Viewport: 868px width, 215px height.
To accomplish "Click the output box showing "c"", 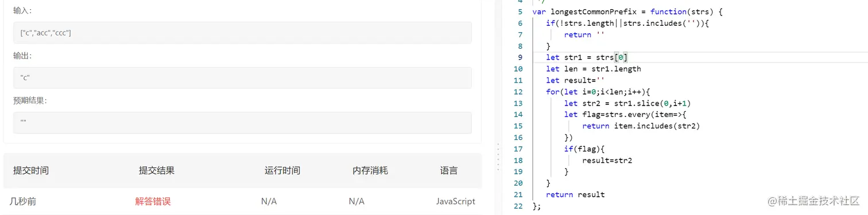I will tap(242, 78).
